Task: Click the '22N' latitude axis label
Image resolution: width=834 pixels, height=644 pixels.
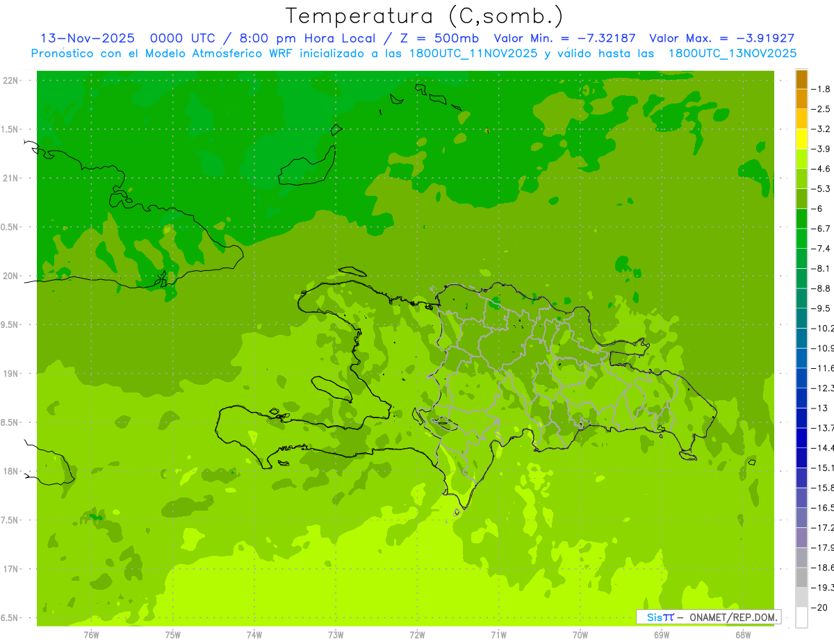Action: tap(10, 81)
